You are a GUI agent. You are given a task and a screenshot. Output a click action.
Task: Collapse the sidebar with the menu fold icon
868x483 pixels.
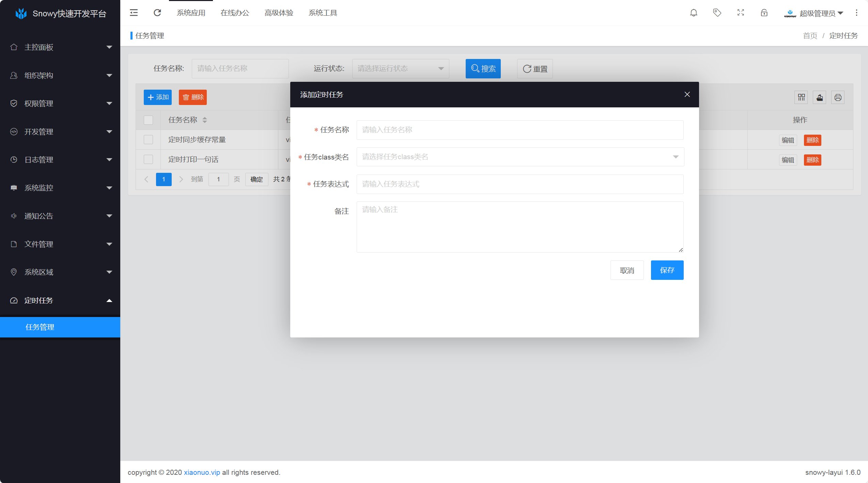(134, 13)
